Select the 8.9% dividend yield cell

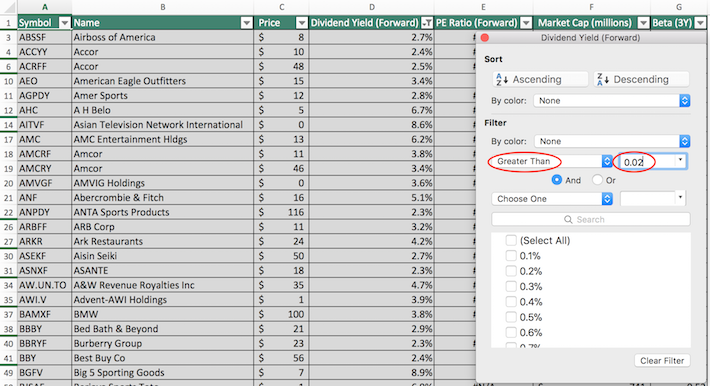tap(372, 373)
